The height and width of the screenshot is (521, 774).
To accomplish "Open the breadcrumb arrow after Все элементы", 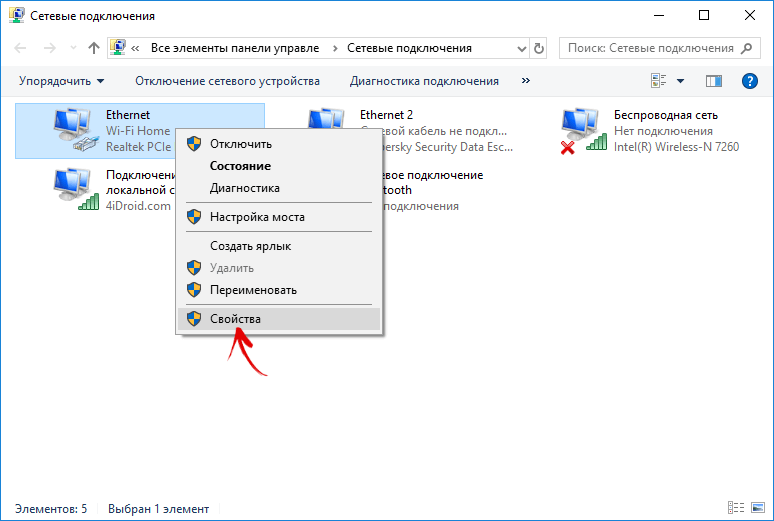I will pyautogui.click(x=335, y=48).
